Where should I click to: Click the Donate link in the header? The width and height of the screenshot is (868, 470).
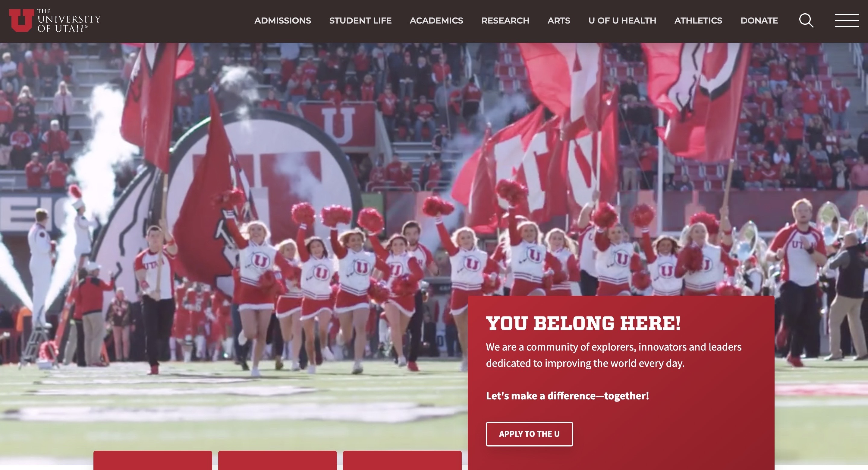(759, 21)
